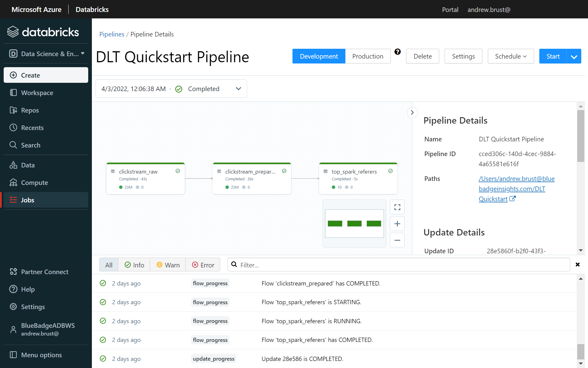The width and height of the screenshot is (588, 368).
Task: Click the Delete pipeline button
Action: point(422,56)
